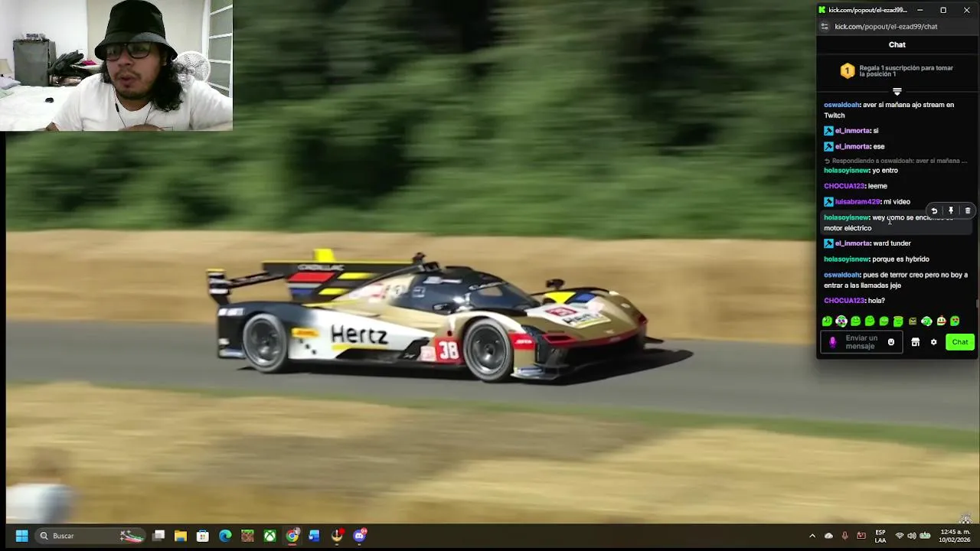Open Minecraft from the taskbar
980x551 pixels.
point(247,536)
